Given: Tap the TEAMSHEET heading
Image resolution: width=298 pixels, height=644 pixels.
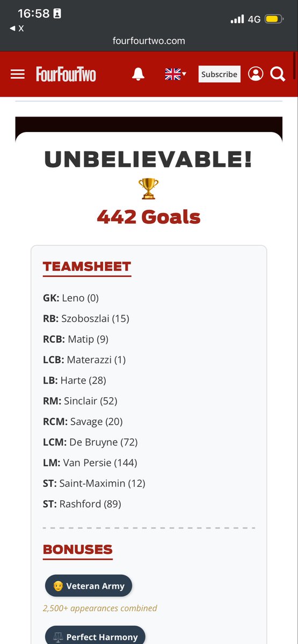Looking at the screenshot, I should point(87,267).
